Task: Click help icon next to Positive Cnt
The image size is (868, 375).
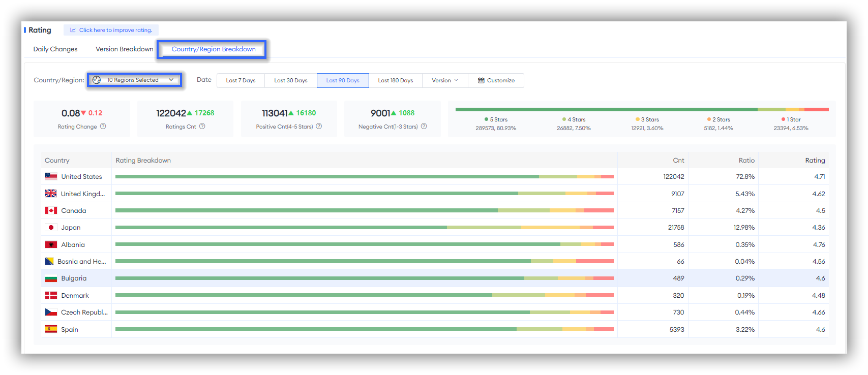Action: (319, 127)
